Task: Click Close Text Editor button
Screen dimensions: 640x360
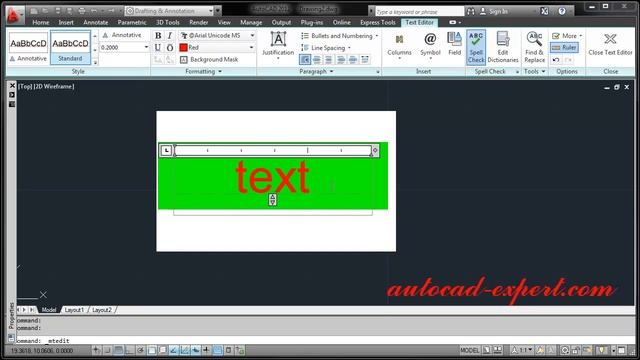Action: (x=610, y=44)
